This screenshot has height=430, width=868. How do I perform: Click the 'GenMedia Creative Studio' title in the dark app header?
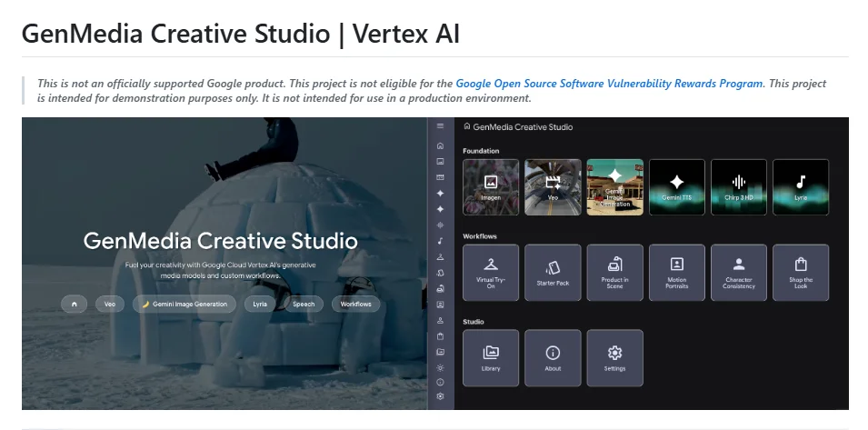(524, 126)
